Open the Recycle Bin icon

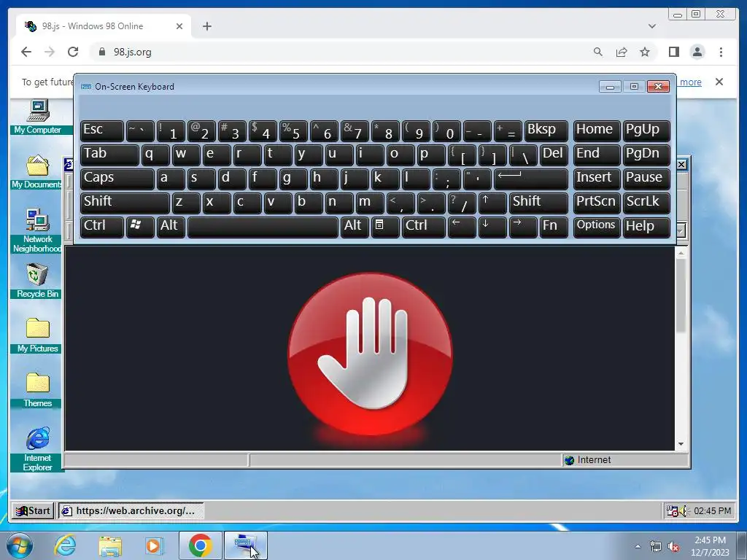coord(37,281)
